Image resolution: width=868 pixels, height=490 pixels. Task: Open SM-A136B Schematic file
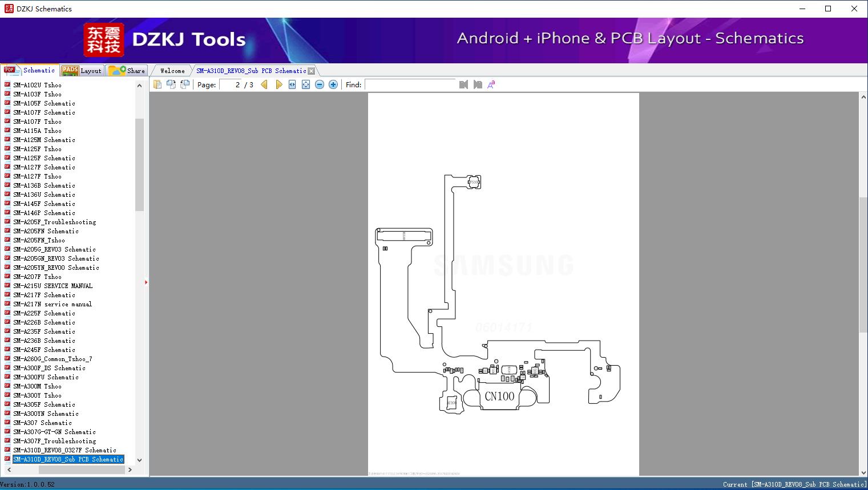click(x=44, y=185)
